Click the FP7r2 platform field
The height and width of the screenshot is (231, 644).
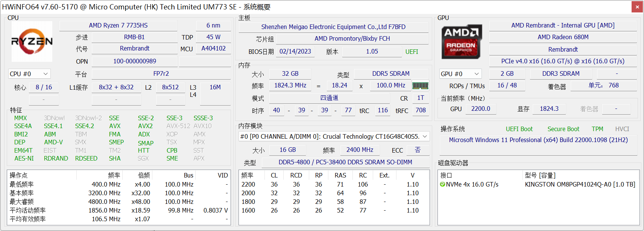point(161,73)
